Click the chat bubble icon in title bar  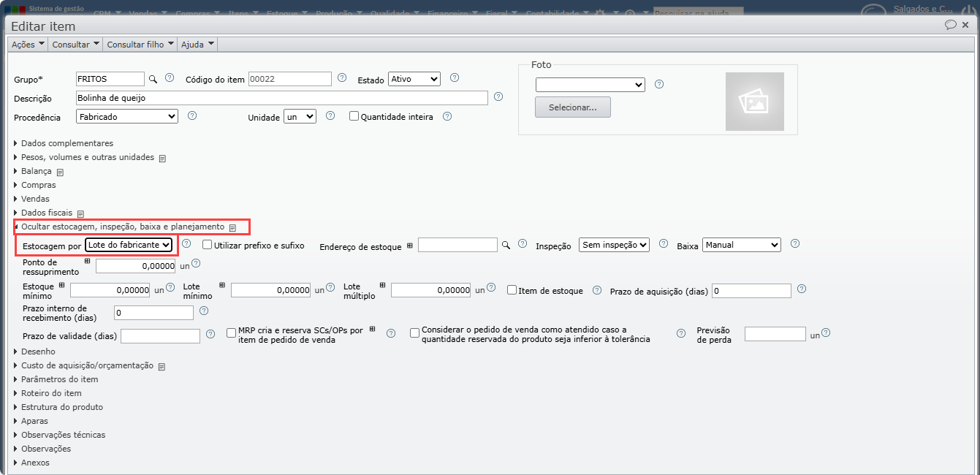950,25
